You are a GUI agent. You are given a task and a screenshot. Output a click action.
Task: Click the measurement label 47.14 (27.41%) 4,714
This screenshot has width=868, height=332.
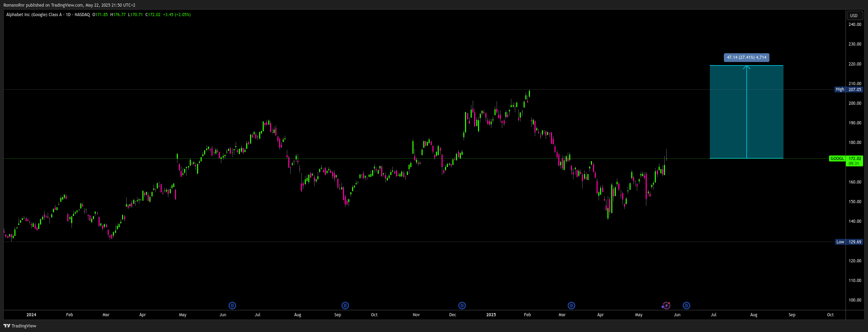pos(747,57)
